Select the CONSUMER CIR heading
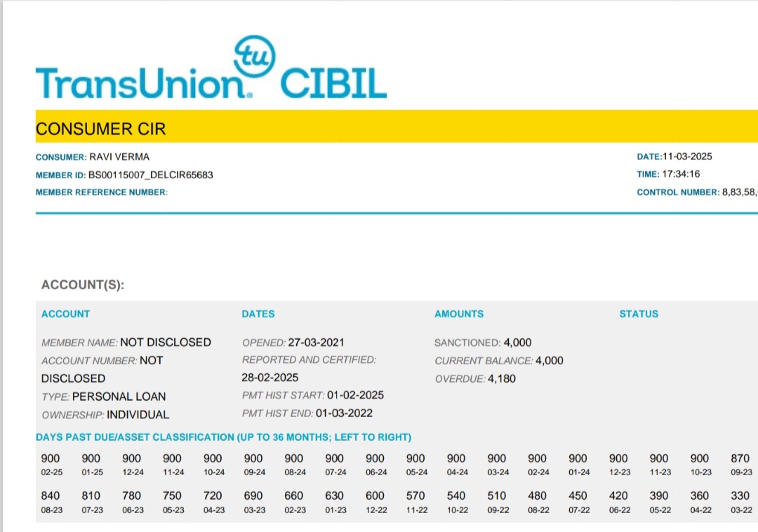The width and height of the screenshot is (758, 532). pyautogui.click(x=100, y=128)
